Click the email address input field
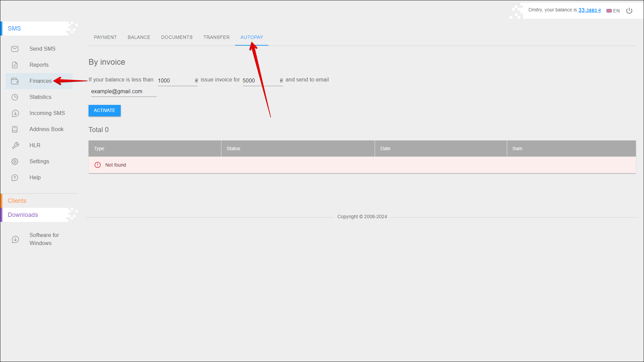The width and height of the screenshot is (644, 362). (x=123, y=92)
